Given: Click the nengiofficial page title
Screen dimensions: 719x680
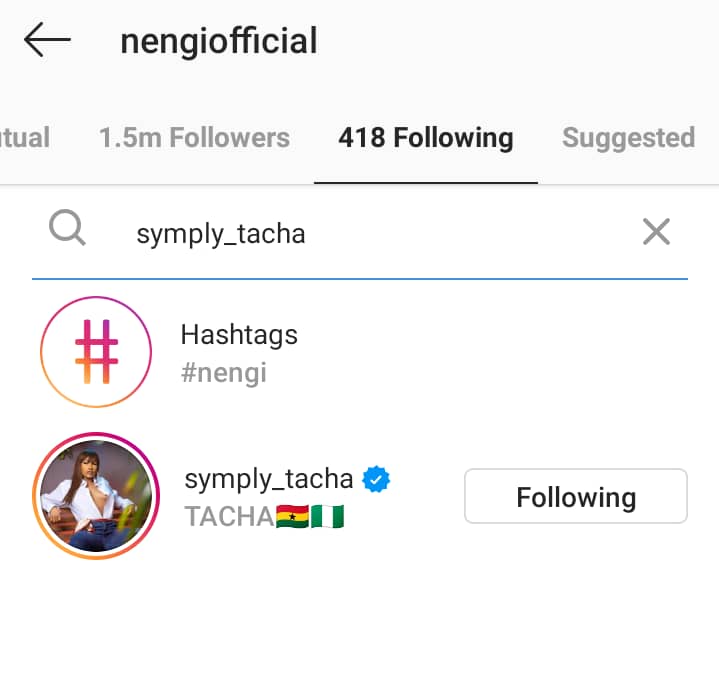Looking at the screenshot, I should point(218,41).
